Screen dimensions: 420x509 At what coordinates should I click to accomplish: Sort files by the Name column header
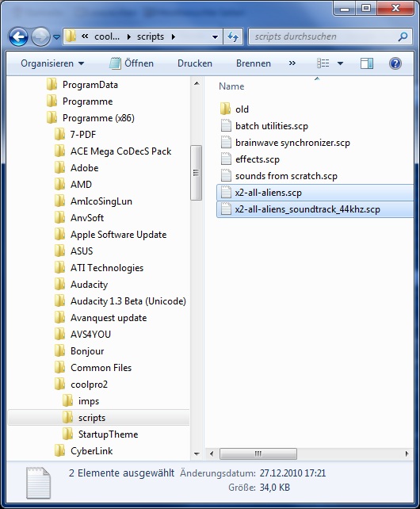[231, 86]
